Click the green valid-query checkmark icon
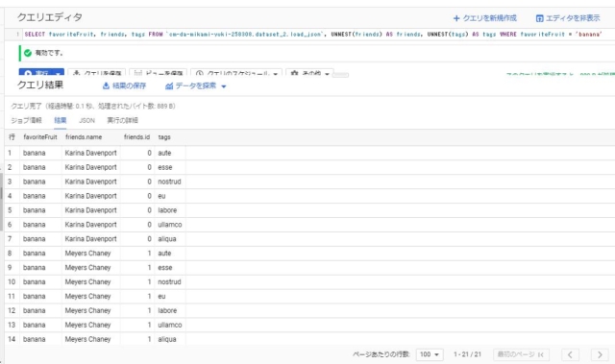The width and height of the screenshot is (615, 364). point(28,53)
